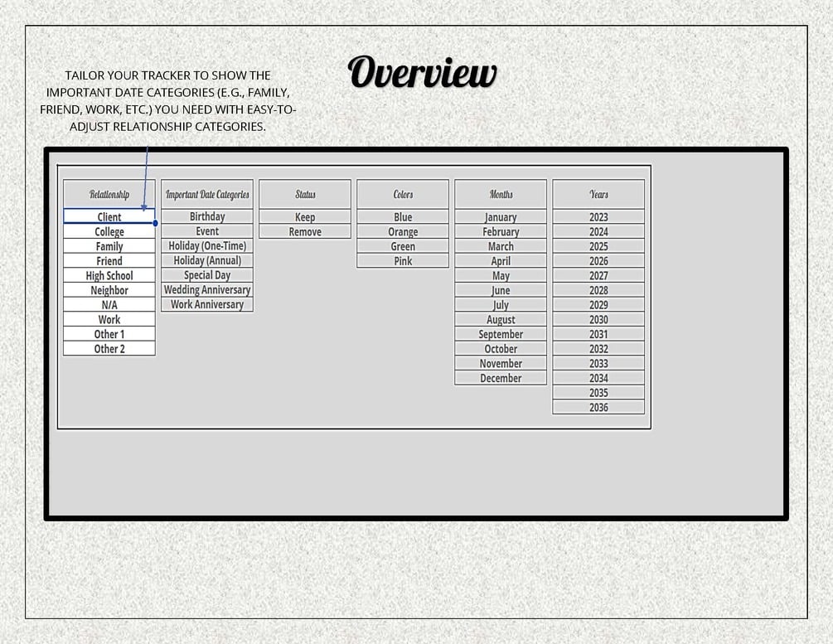Click the 2026 year cell

(x=598, y=260)
